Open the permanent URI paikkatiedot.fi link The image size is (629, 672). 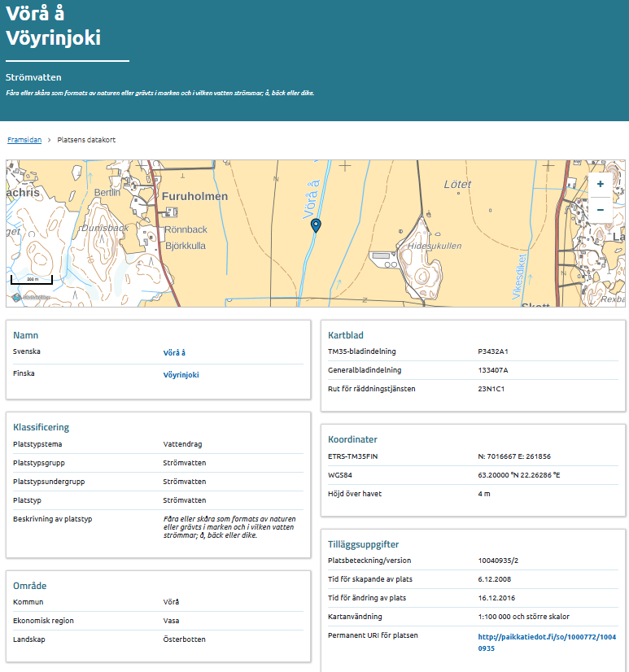pyautogui.click(x=547, y=642)
